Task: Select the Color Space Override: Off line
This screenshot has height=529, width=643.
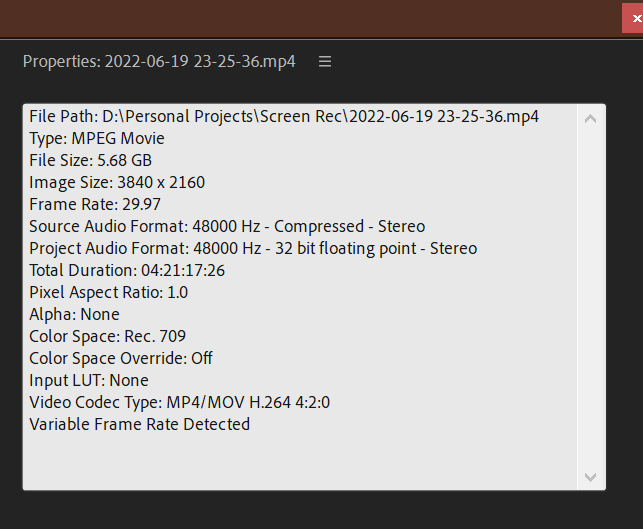Action: coord(121,358)
